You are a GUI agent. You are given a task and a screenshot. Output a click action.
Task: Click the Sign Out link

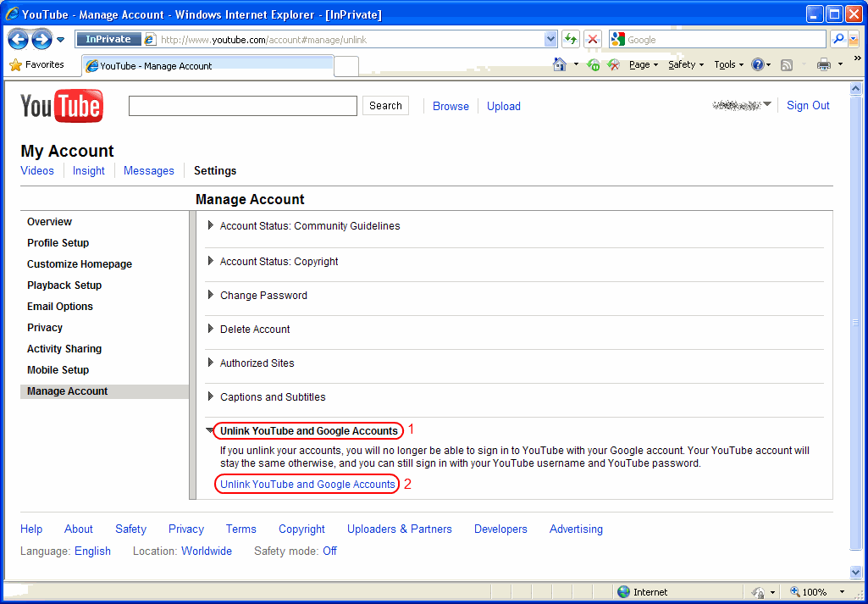[x=808, y=106]
